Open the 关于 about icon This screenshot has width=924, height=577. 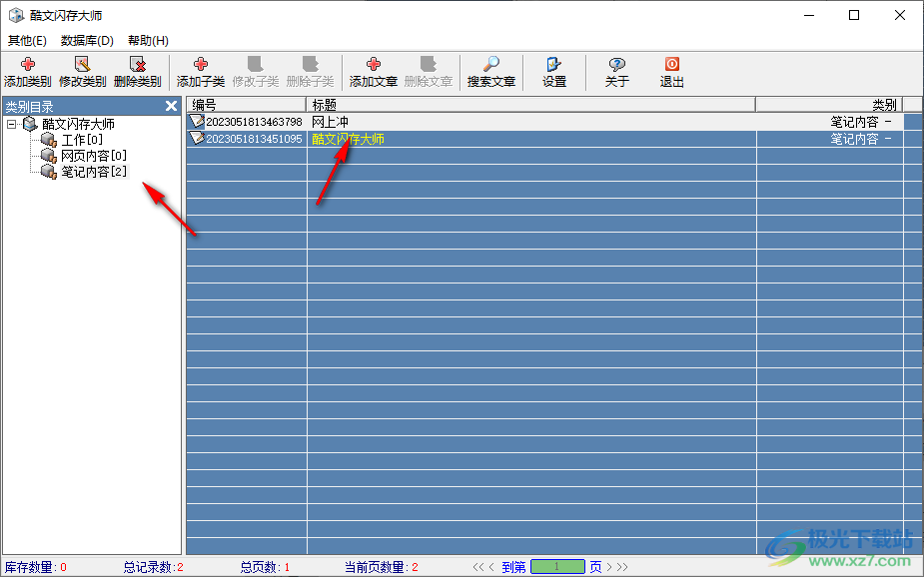617,64
